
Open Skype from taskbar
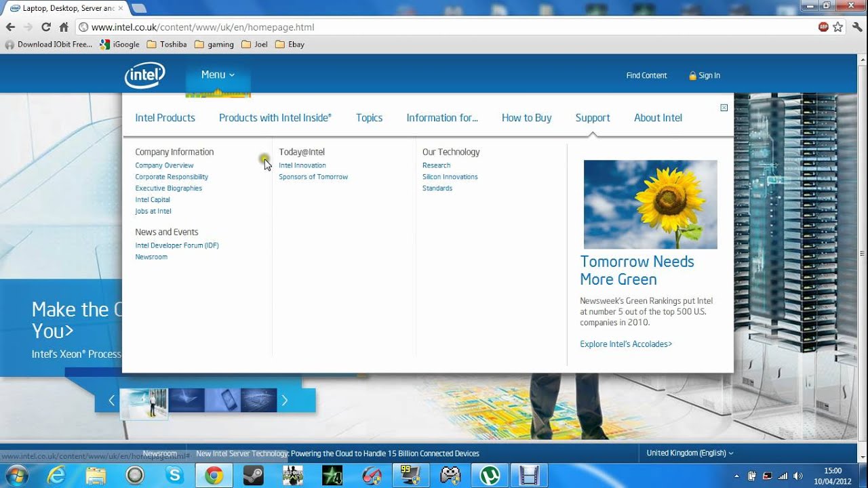[174, 475]
